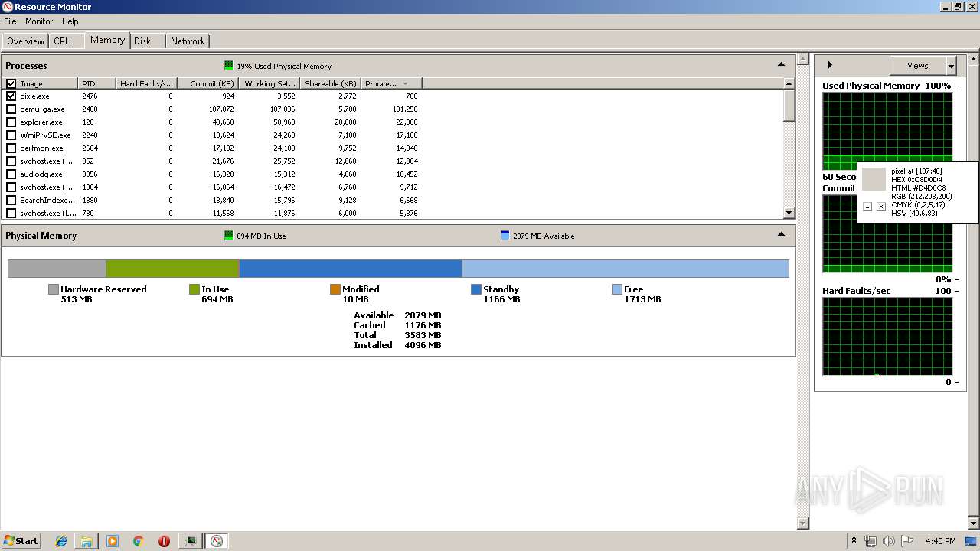The width and height of the screenshot is (980, 551).
Task: Sort processes by Shareable (KB) column
Action: (x=330, y=83)
